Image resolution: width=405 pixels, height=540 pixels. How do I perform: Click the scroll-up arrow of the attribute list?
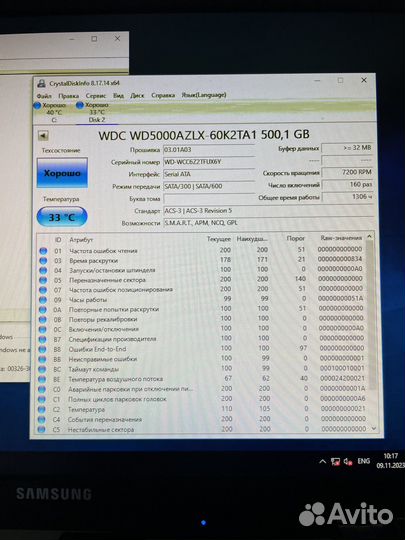click(x=370, y=237)
